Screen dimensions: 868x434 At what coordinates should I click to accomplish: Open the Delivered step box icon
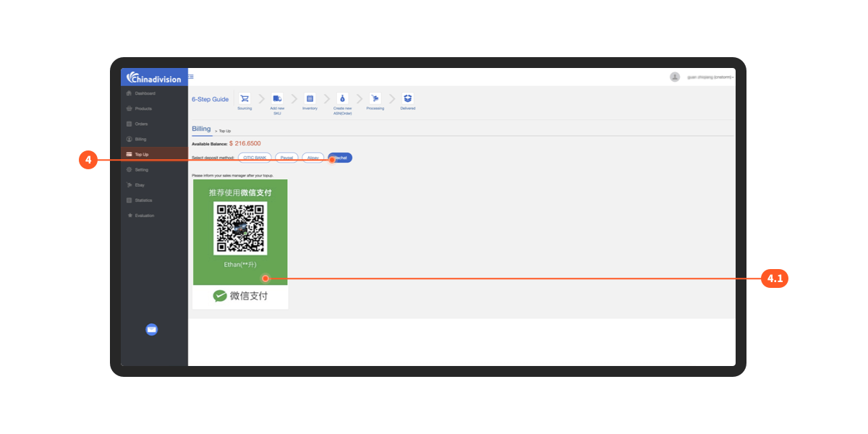coord(408,98)
